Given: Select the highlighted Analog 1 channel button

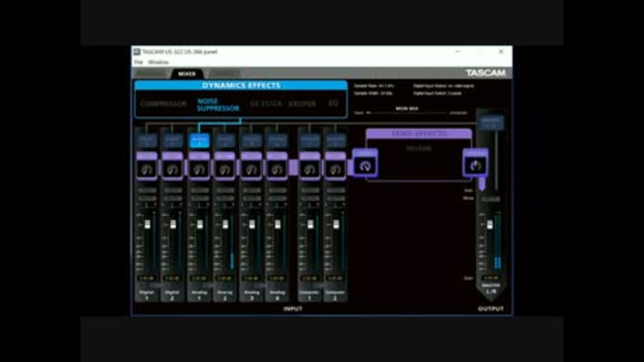Looking at the screenshot, I should (x=199, y=141).
